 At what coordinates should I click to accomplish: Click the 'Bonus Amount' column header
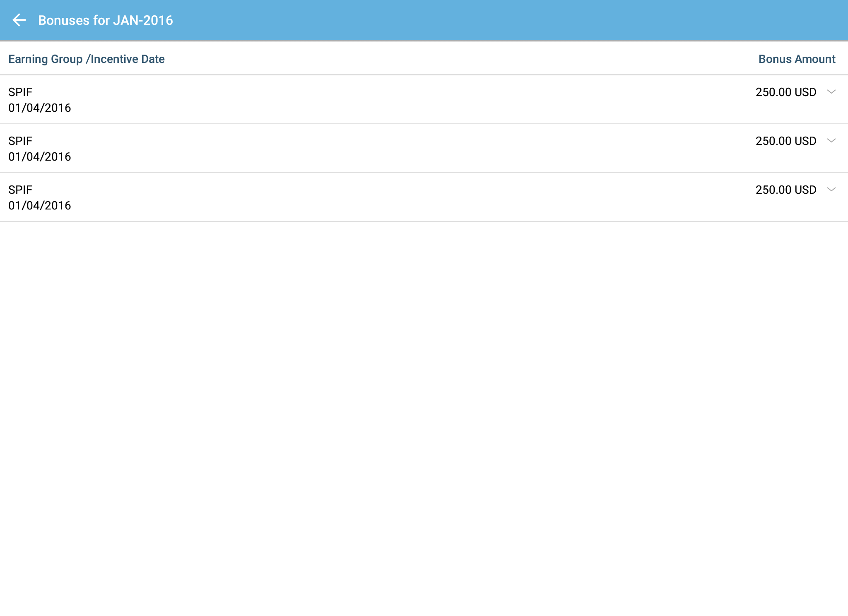797,59
